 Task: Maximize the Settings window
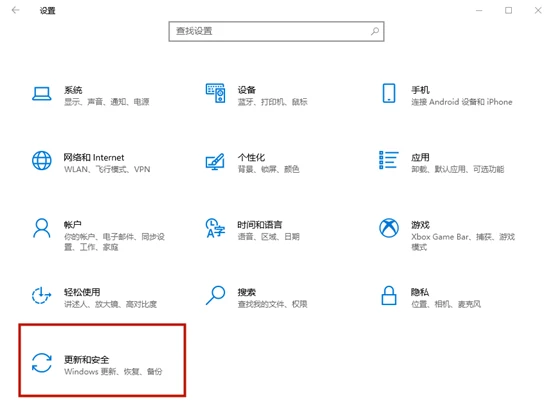tap(508, 10)
